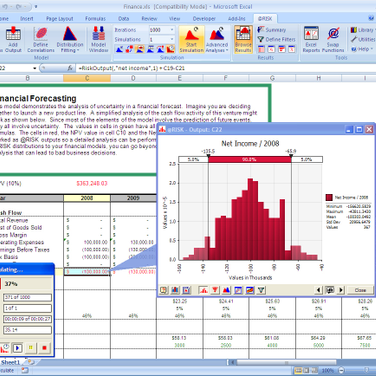Click the fx insert function icon
Viewport: 376px width, 376px height.
point(70,68)
